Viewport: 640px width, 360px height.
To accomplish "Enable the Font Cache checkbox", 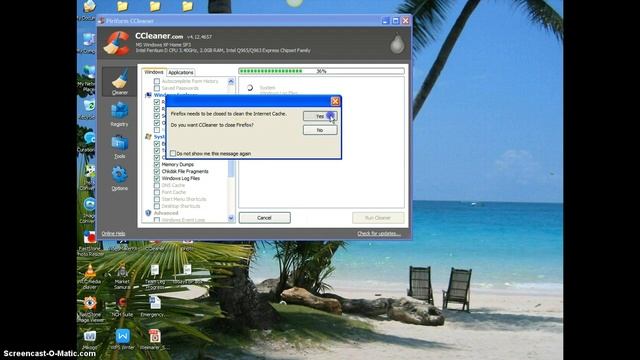I will pos(157,192).
